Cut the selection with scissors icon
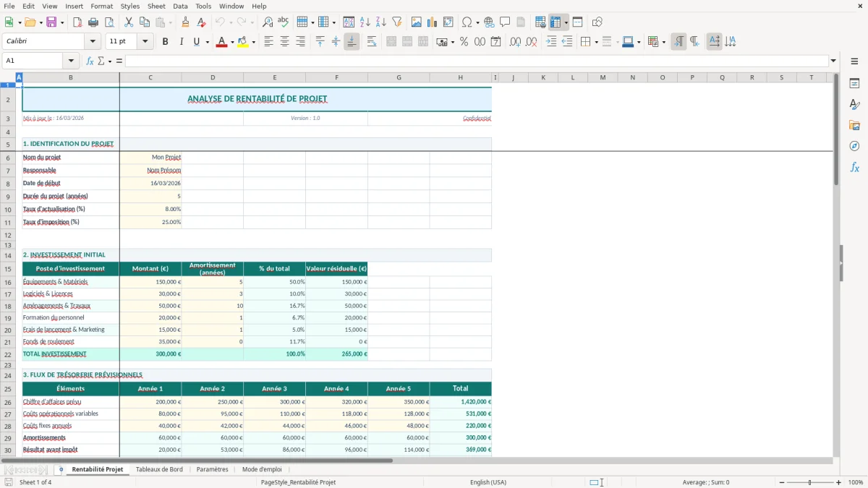The width and height of the screenshot is (868, 488). tap(129, 22)
